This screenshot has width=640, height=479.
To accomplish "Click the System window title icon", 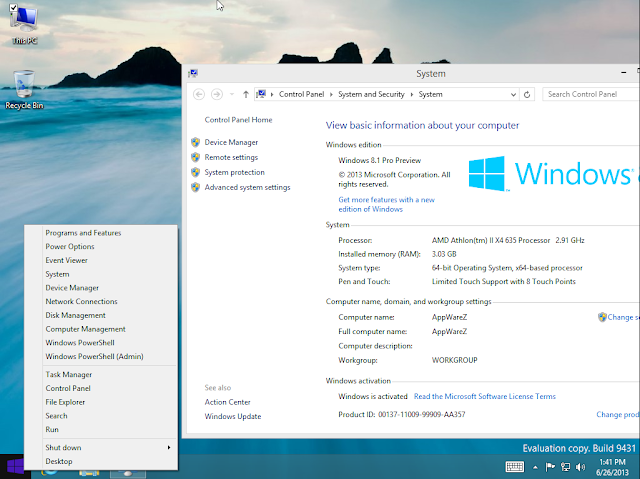I will coord(193,73).
